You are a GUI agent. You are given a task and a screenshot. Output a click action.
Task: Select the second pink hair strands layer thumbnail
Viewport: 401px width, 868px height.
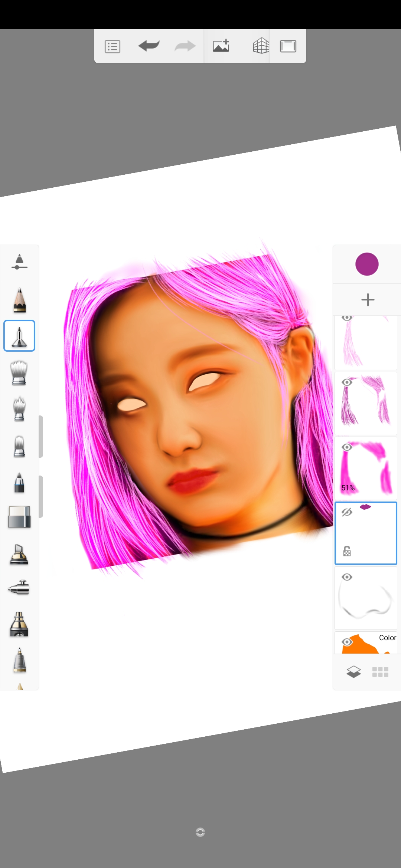click(x=366, y=403)
